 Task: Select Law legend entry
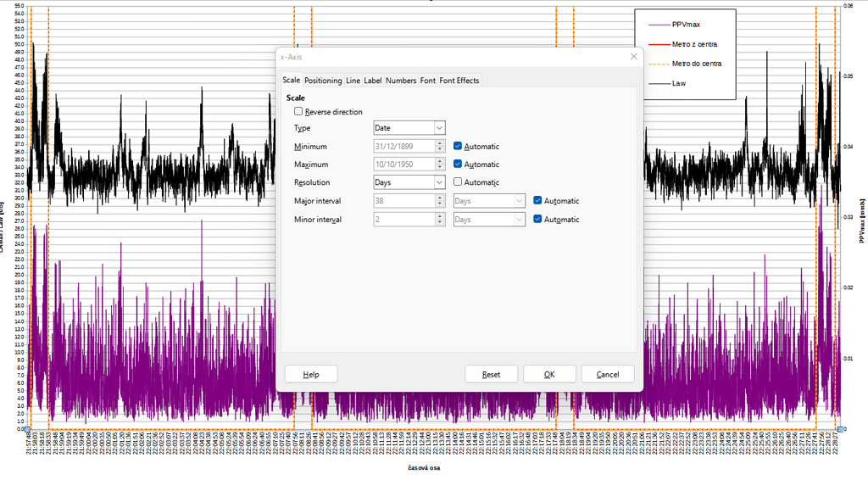[x=679, y=84]
